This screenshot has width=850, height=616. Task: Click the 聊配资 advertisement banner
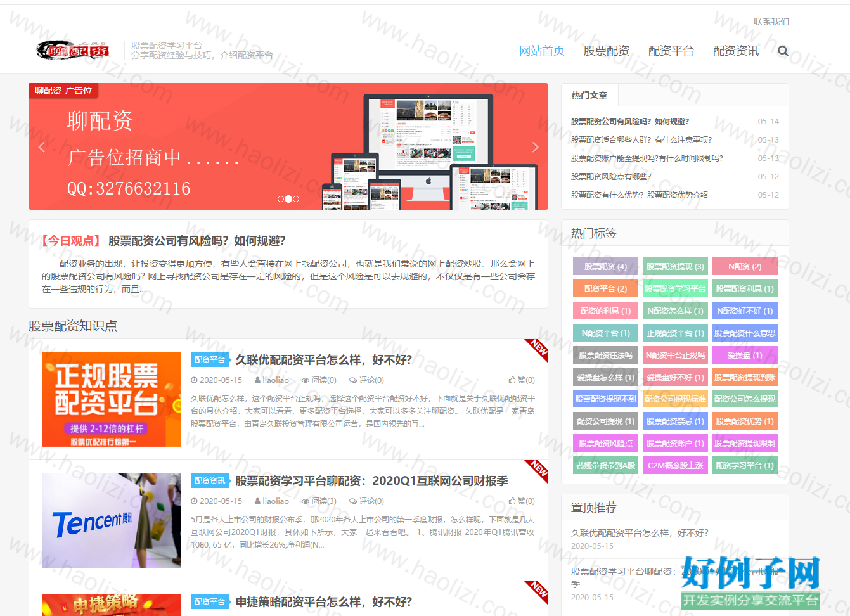(288, 146)
